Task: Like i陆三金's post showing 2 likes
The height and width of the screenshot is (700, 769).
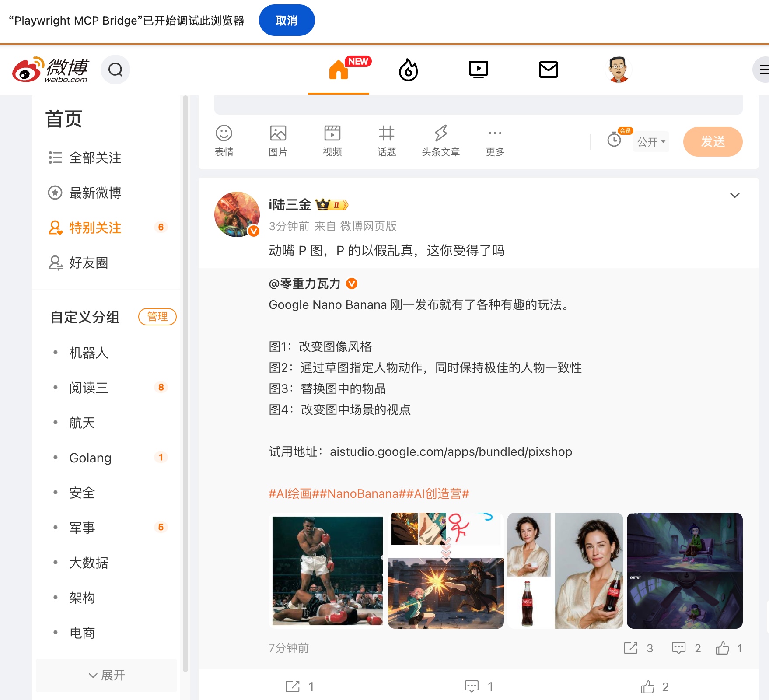Action: 655,687
